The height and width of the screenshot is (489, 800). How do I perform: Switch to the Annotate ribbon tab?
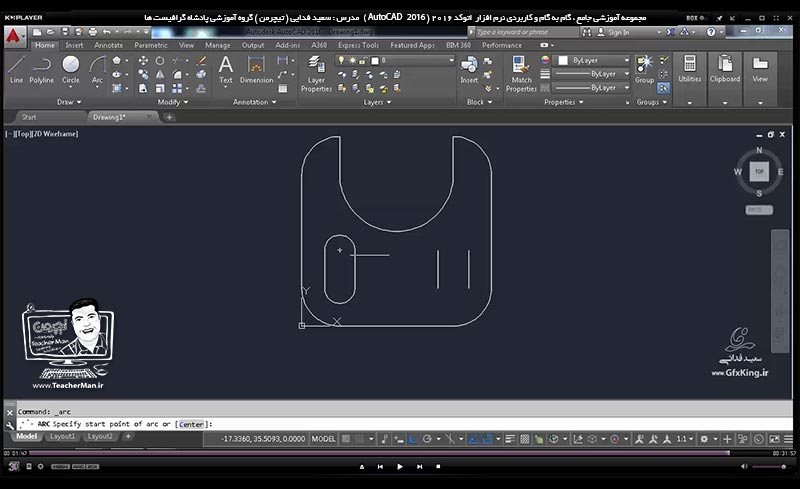point(108,45)
